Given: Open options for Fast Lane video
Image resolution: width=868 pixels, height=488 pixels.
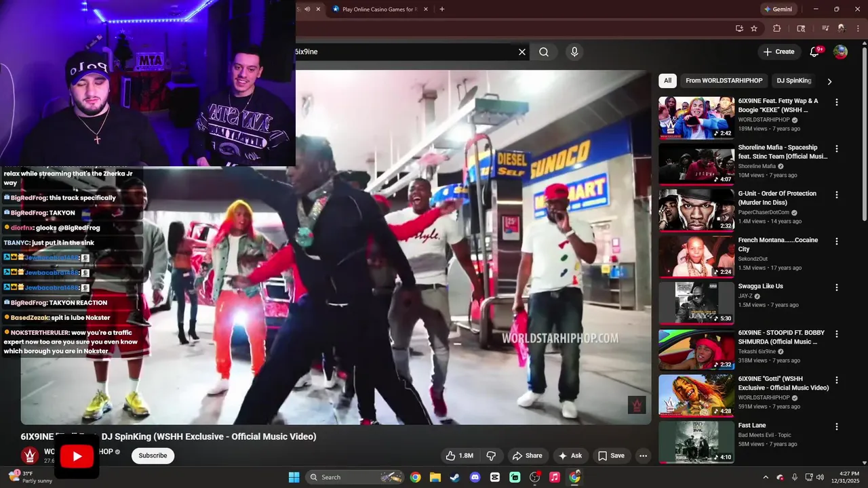Looking at the screenshot, I should tap(837, 427).
